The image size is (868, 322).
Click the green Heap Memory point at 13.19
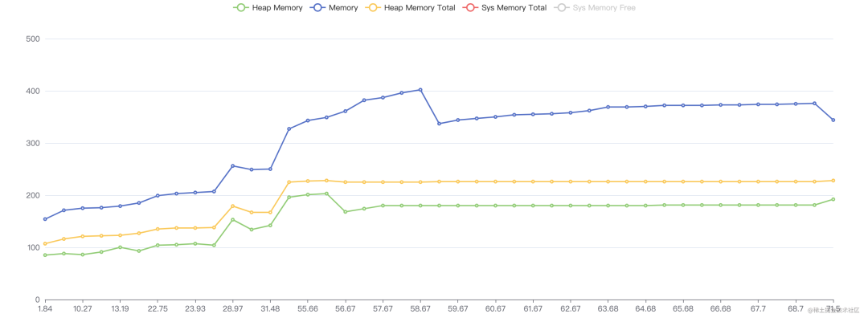coord(120,247)
